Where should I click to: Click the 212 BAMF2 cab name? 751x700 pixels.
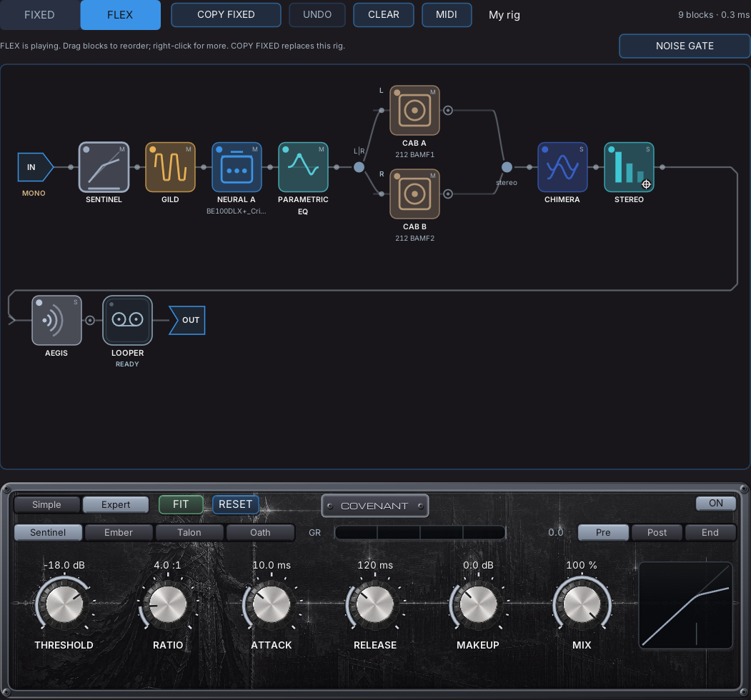414,238
